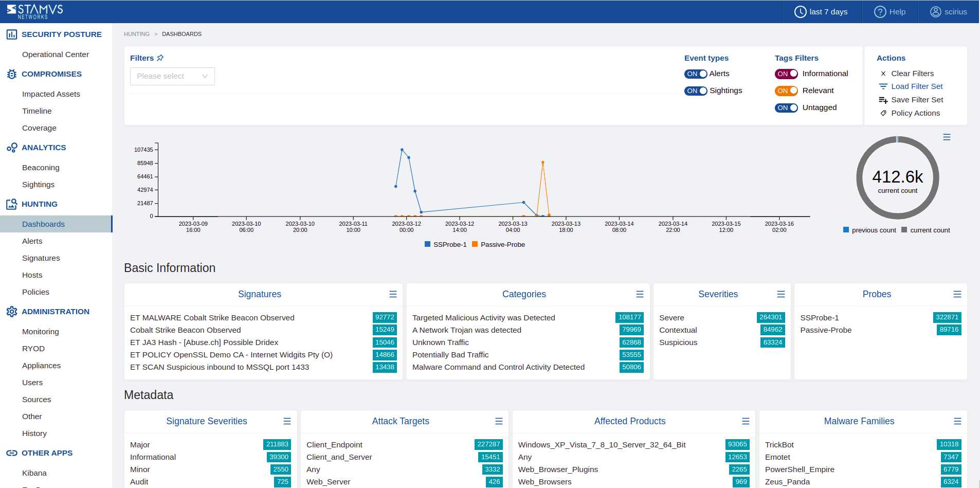Open the Severities panel menu
Image resolution: width=980 pixels, height=488 pixels.
coord(781,294)
